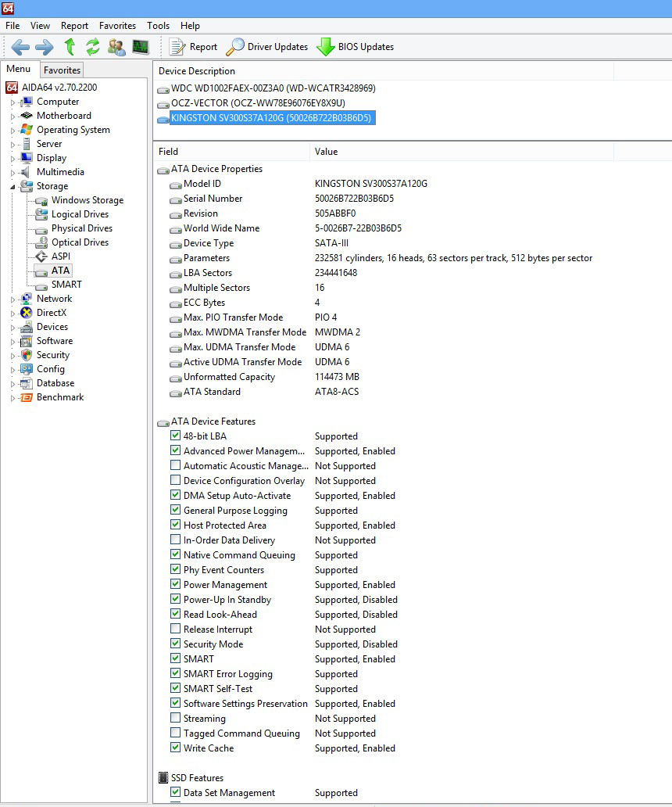The width and height of the screenshot is (672, 807).
Task: Click the BIOS Updates green arrow icon
Action: tap(326, 47)
